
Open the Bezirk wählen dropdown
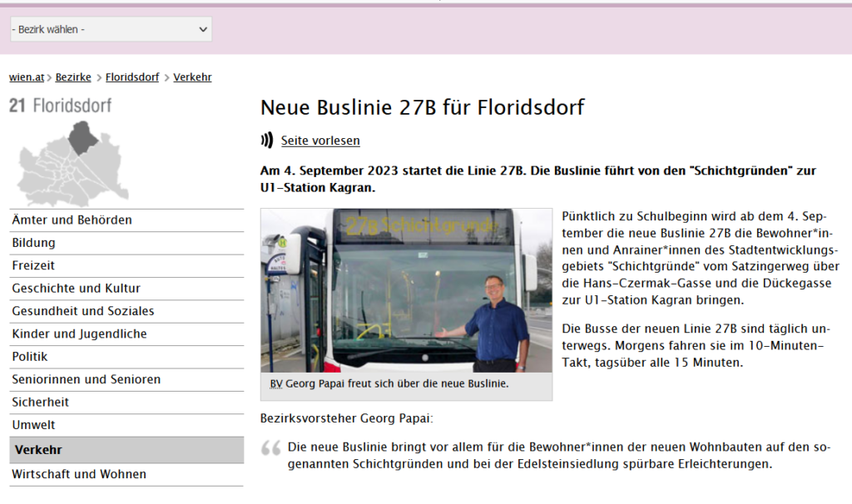pos(111,29)
